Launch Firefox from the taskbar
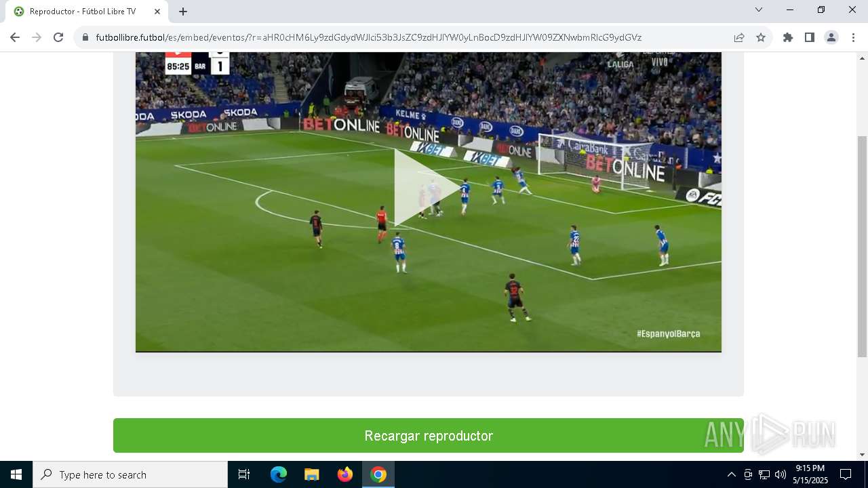 coord(345,474)
